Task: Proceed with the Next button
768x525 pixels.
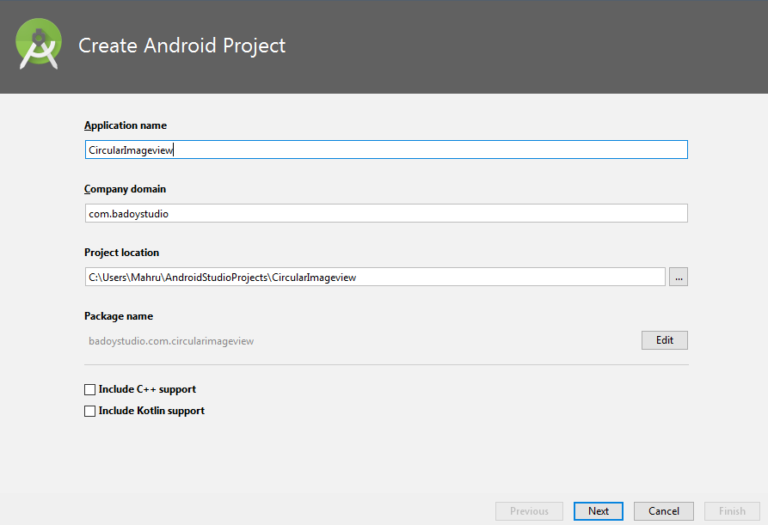Action: [598, 511]
